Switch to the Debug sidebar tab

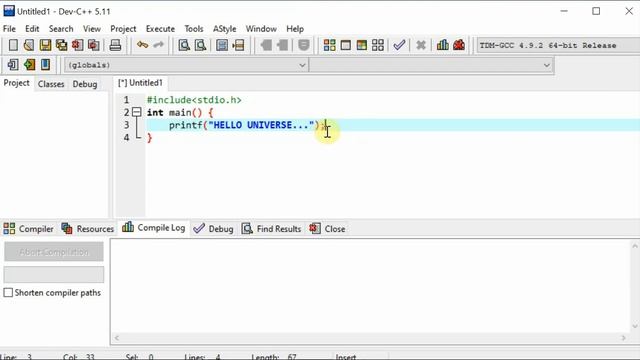85,84
